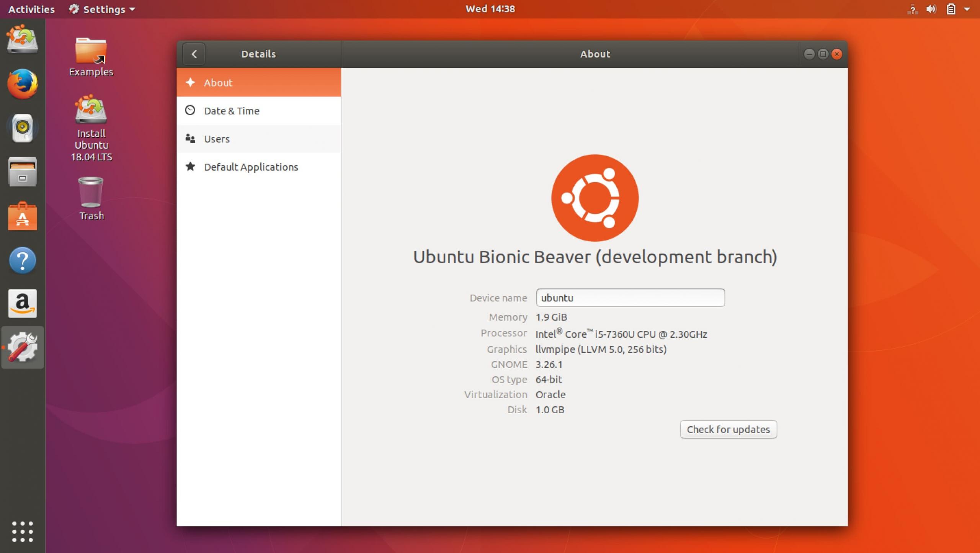Screen dimensions: 980x553
Task: Open the volume icon in the top bar
Action: coord(931,8)
